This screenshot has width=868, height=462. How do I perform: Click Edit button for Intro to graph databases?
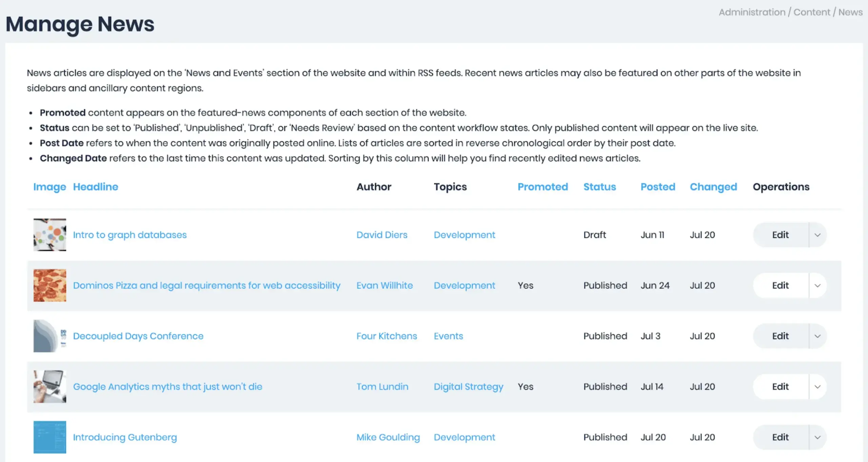pyautogui.click(x=780, y=235)
